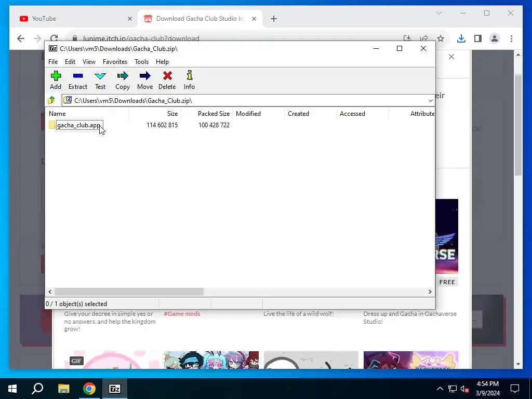Open File Explorer from taskbar
This screenshot has width=532, height=399.
click(x=63, y=389)
